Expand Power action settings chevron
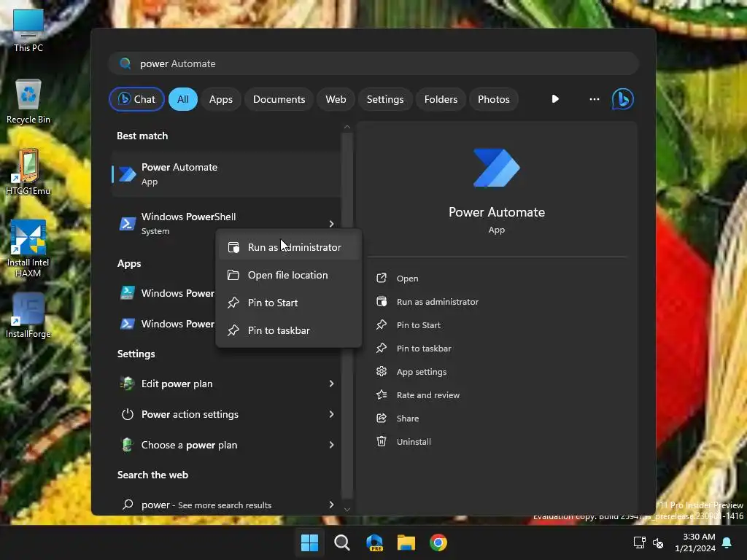This screenshot has height=560, width=747. [x=331, y=414]
